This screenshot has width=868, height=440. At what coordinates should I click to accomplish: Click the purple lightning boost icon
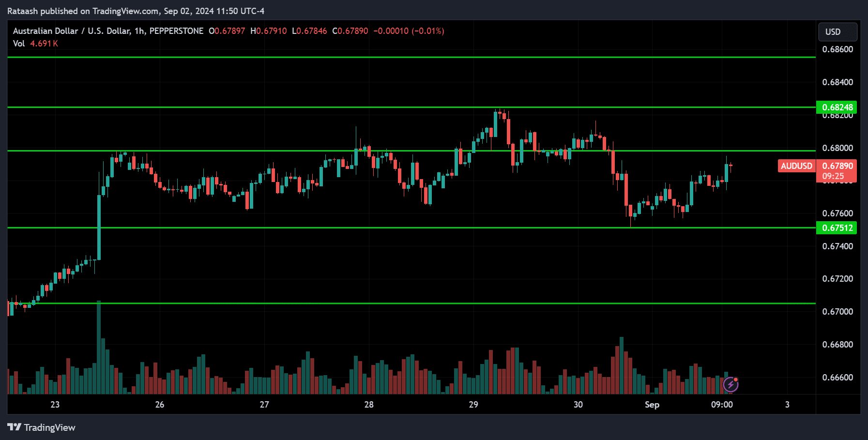(731, 384)
